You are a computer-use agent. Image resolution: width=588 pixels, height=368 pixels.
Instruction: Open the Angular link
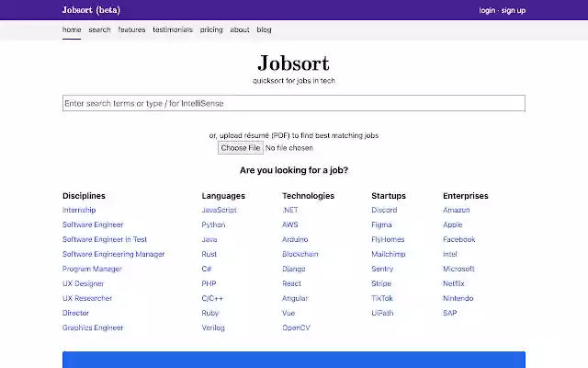[x=295, y=298]
